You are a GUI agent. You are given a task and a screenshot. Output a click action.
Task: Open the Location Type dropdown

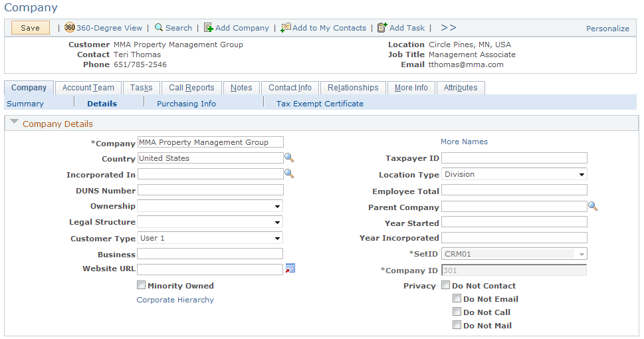(x=514, y=174)
